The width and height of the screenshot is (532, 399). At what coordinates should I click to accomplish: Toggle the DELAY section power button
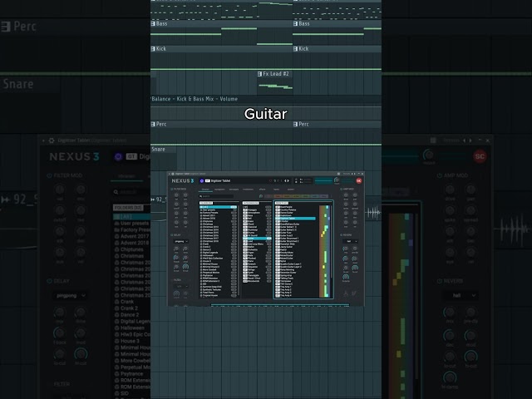coord(172,235)
